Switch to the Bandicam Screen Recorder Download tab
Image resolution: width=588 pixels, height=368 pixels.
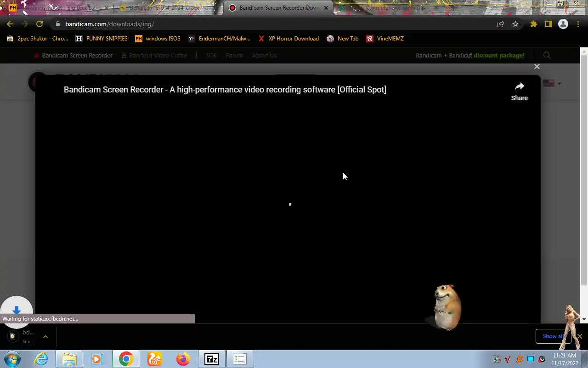pos(278,8)
